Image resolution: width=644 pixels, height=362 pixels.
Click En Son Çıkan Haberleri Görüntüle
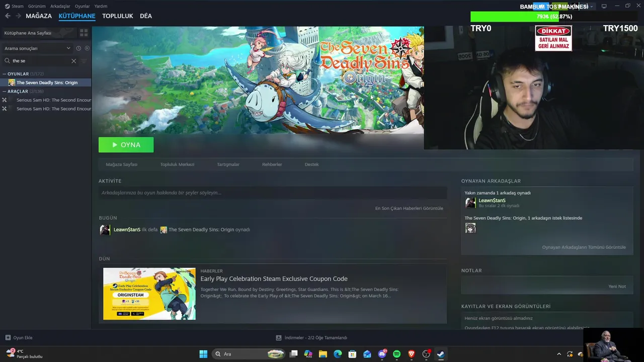[x=409, y=208]
